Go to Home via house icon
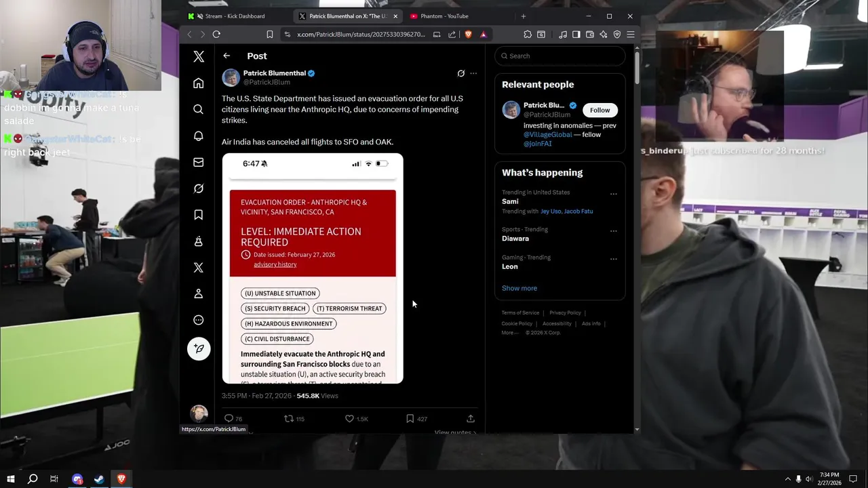868x488 pixels. (x=198, y=83)
